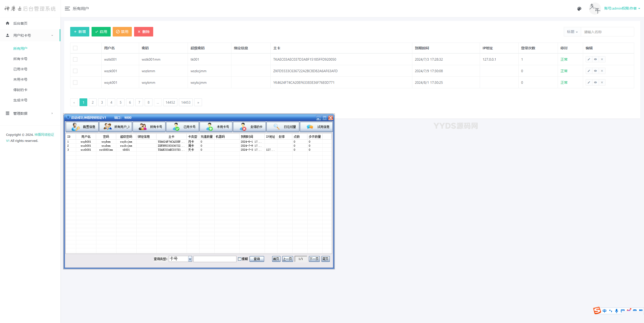
Task: Toggle the sidebar hamburger menu icon
Action: [67, 9]
